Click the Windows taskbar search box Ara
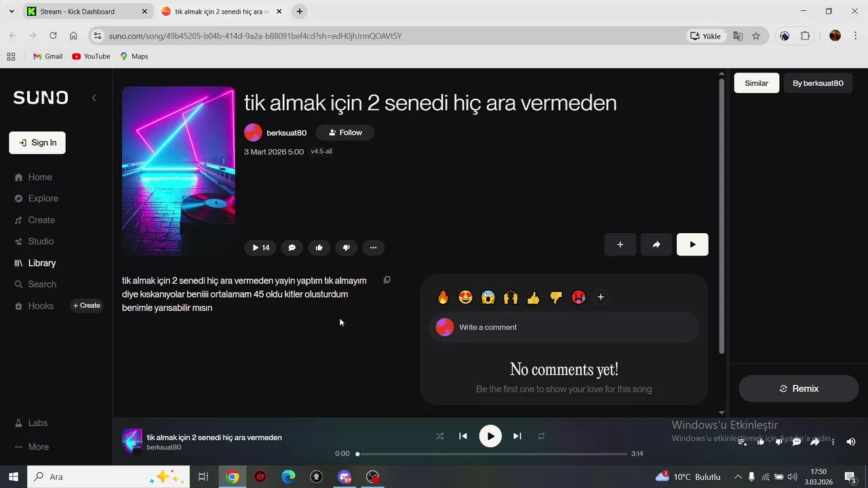868x488 pixels. pyautogui.click(x=108, y=476)
